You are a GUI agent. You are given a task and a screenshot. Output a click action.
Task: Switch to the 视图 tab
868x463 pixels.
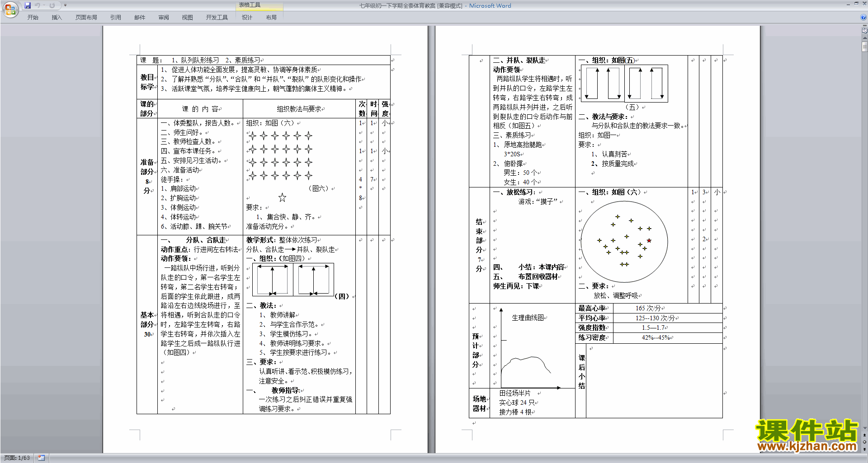[x=187, y=18]
